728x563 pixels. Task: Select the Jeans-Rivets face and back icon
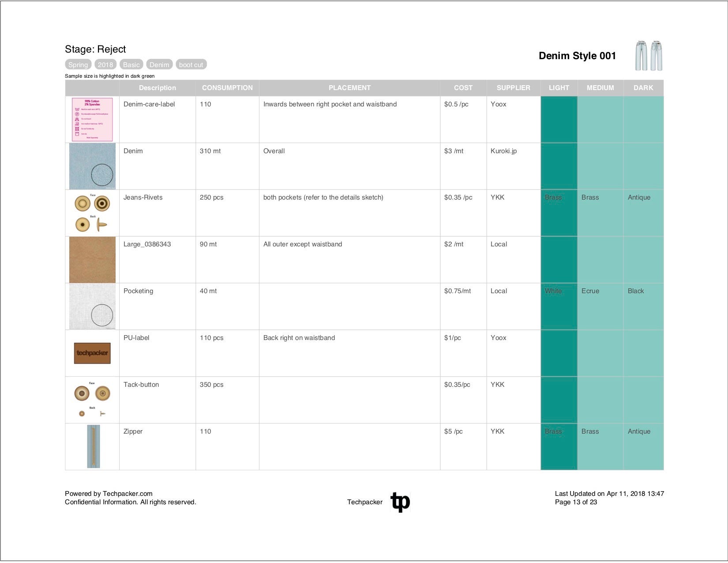coord(92,212)
